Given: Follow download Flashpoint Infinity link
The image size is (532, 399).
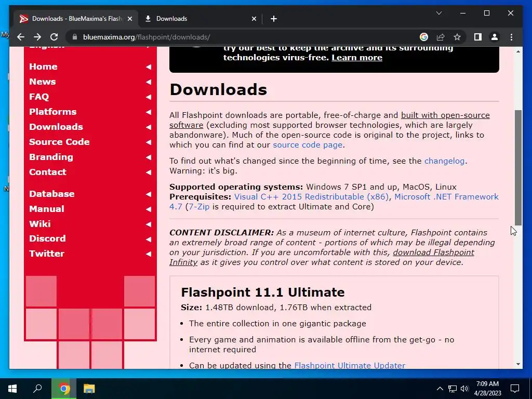Looking at the screenshot, I should (433, 252).
